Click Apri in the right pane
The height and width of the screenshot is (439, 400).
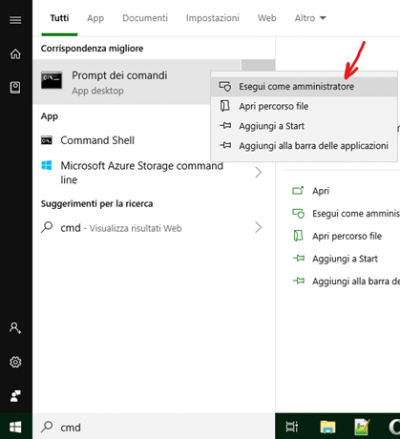321,191
